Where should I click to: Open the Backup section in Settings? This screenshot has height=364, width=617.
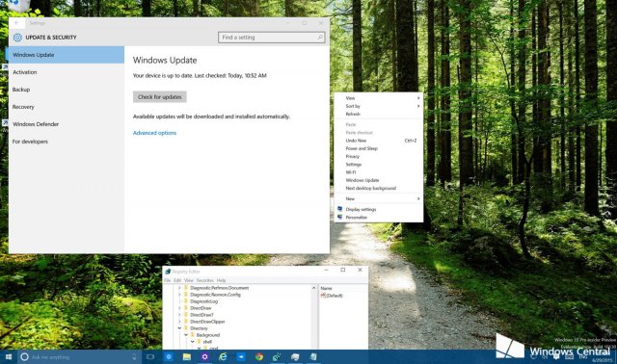(67, 90)
